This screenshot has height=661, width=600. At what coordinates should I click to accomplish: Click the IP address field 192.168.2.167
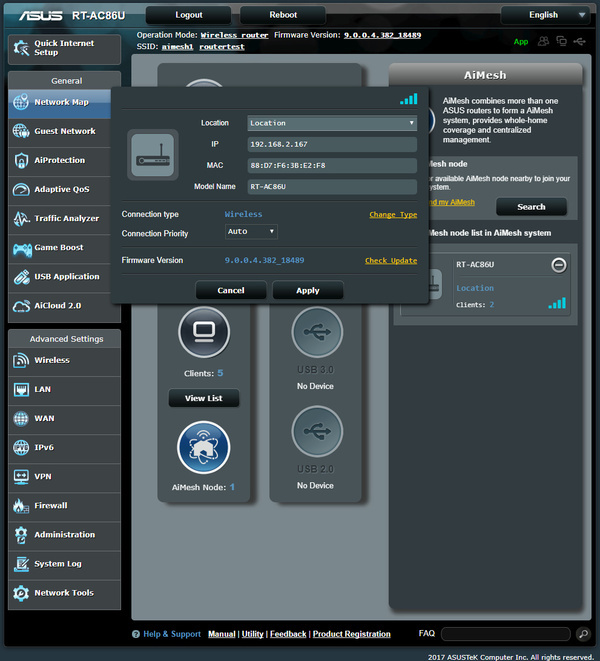[332, 144]
